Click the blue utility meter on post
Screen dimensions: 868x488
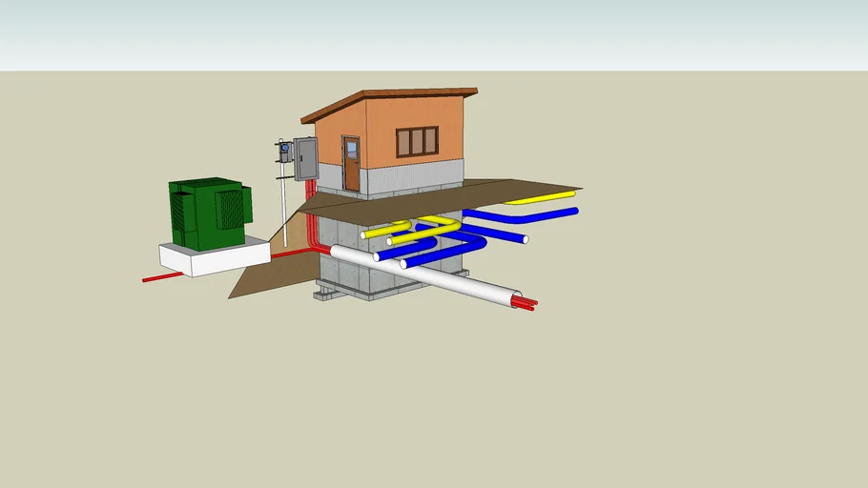284,149
